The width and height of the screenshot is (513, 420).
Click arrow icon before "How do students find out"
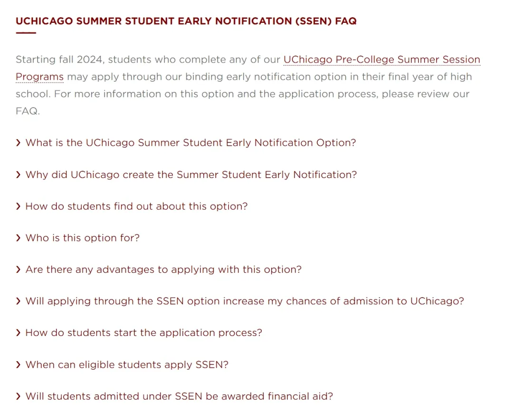coord(18,206)
